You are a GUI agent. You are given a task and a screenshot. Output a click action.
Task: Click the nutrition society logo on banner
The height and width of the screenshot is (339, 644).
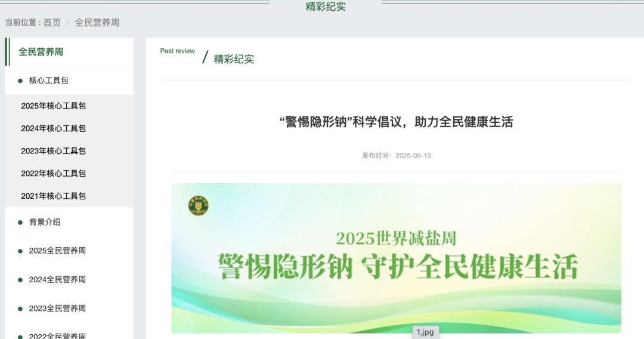199,205
